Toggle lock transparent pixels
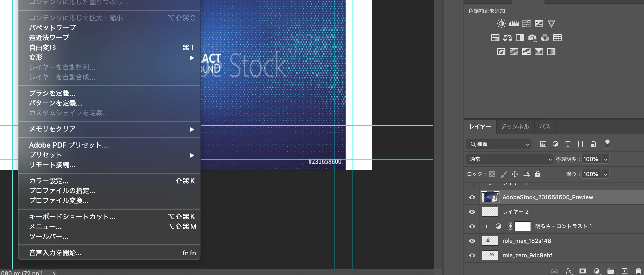644x275 pixels. (492, 174)
